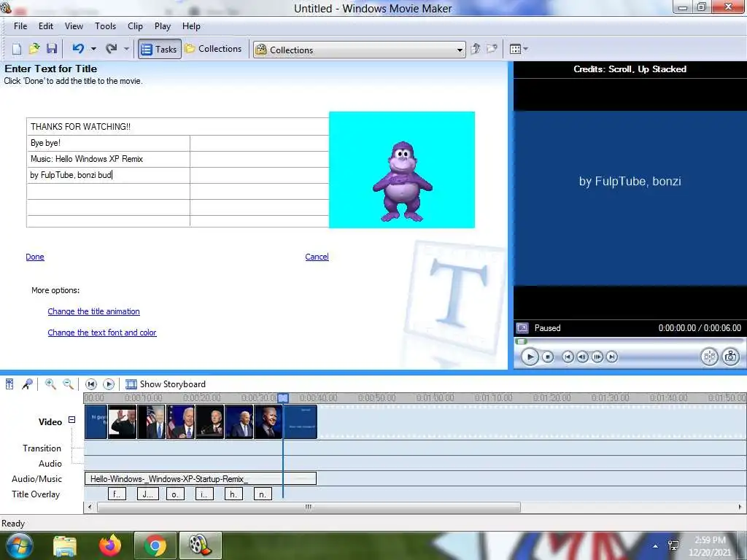Viewport: 747px width, 560px height.
Task: Step to the next frame
Action: 597,357
